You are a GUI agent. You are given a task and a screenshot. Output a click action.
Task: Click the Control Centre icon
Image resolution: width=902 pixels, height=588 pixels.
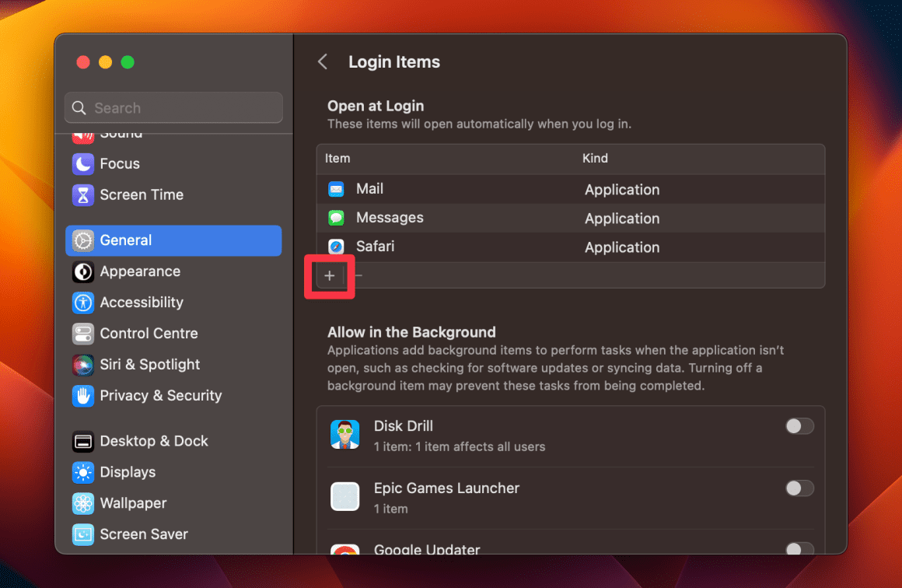click(x=82, y=334)
